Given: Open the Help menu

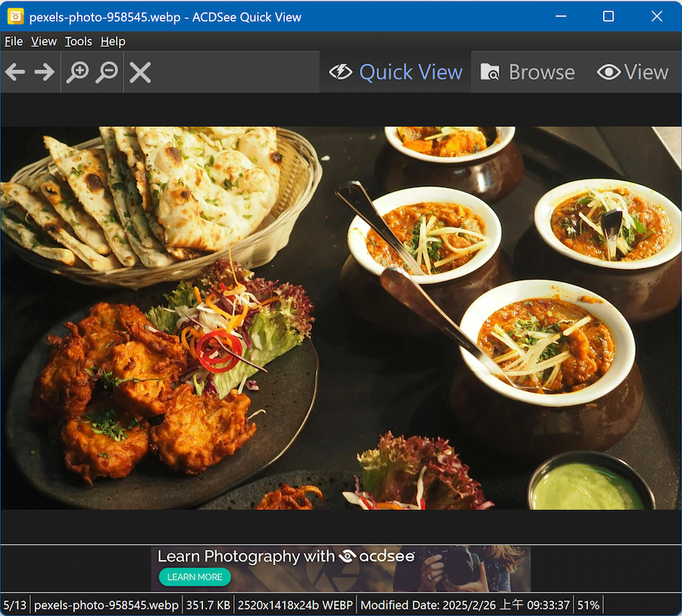Looking at the screenshot, I should [113, 42].
